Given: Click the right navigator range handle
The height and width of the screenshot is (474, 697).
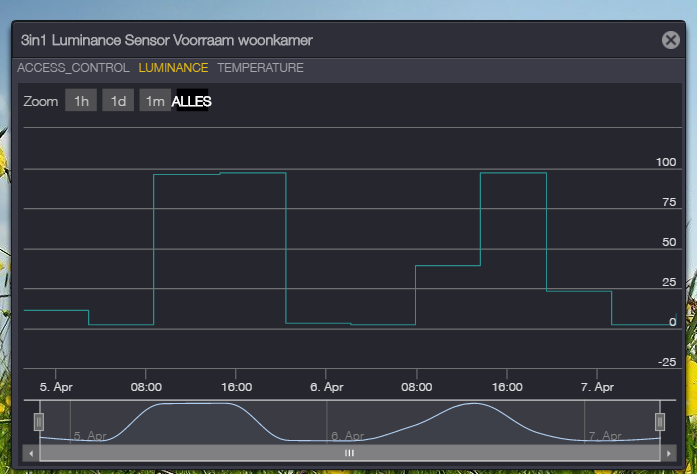Looking at the screenshot, I should pyautogui.click(x=659, y=422).
